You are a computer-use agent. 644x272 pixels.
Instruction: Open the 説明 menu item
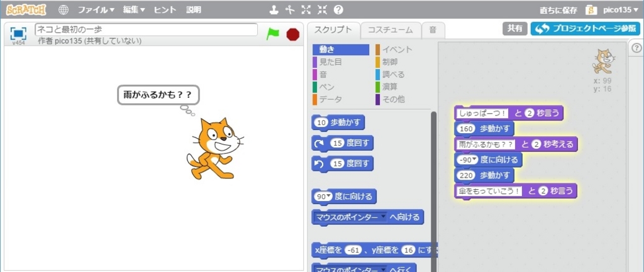pyautogui.click(x=194, y=10)
